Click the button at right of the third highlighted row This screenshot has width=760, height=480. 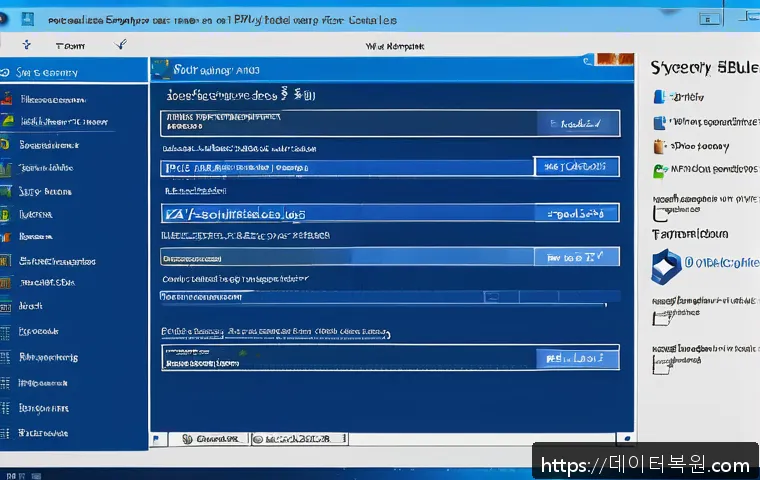pyautogui.click(x=576, y=213)
